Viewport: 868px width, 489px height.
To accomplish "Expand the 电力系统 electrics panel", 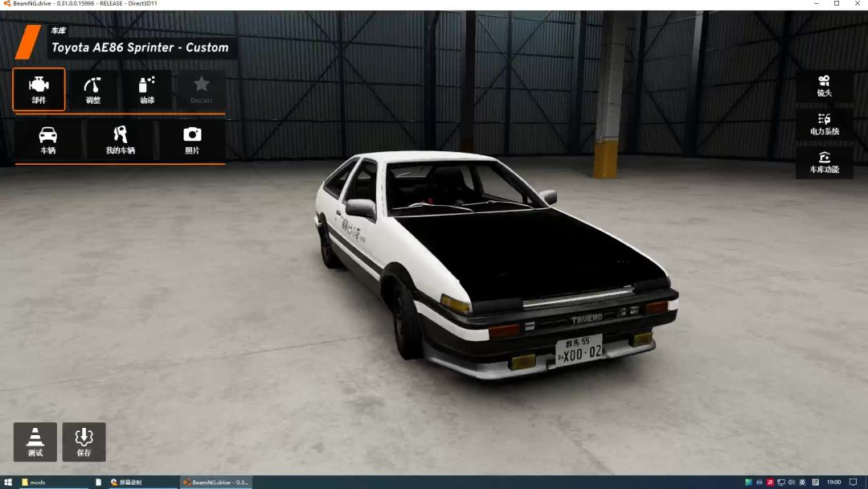I will [x=825, y=125].
